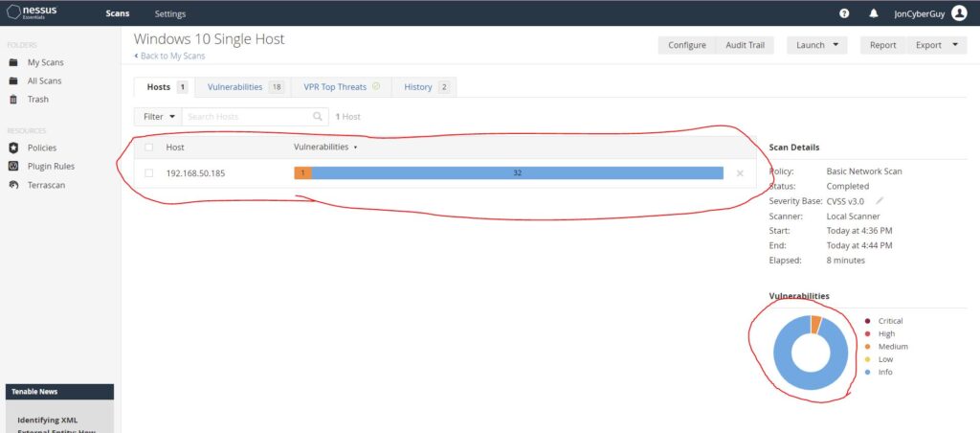Viewport: 980px width, 433px height.
Task: Click the Policies shield icon
Action: click(13, 148)
